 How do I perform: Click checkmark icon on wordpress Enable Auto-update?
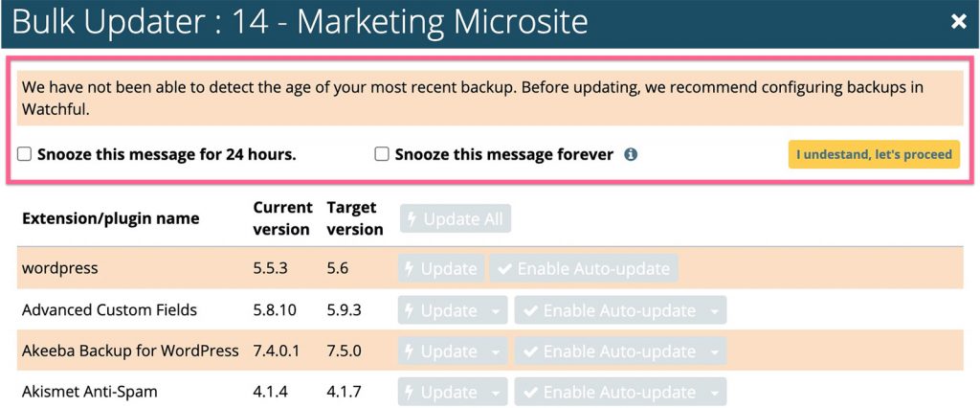(505, 269)
